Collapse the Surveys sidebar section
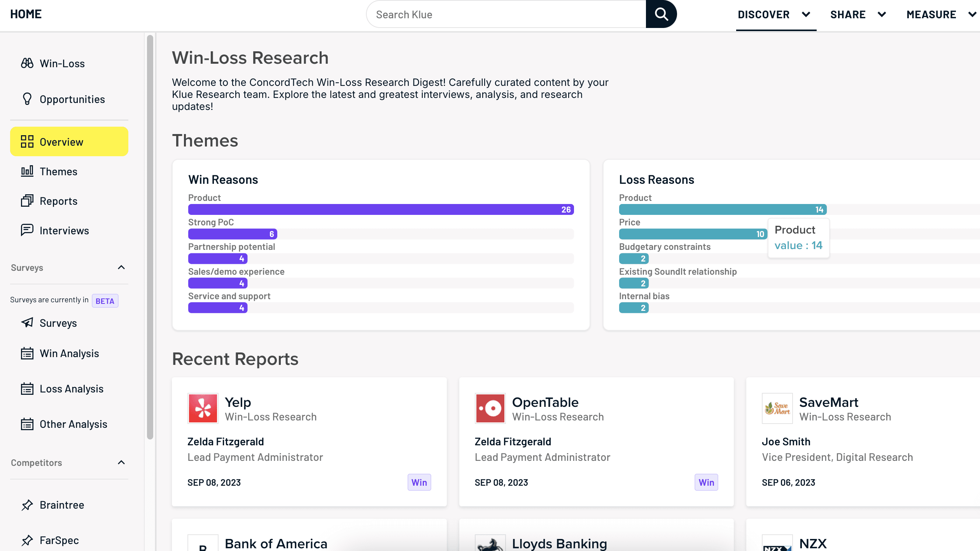The height and width of the screenshot is (551, 980). (x=121, y=267)
